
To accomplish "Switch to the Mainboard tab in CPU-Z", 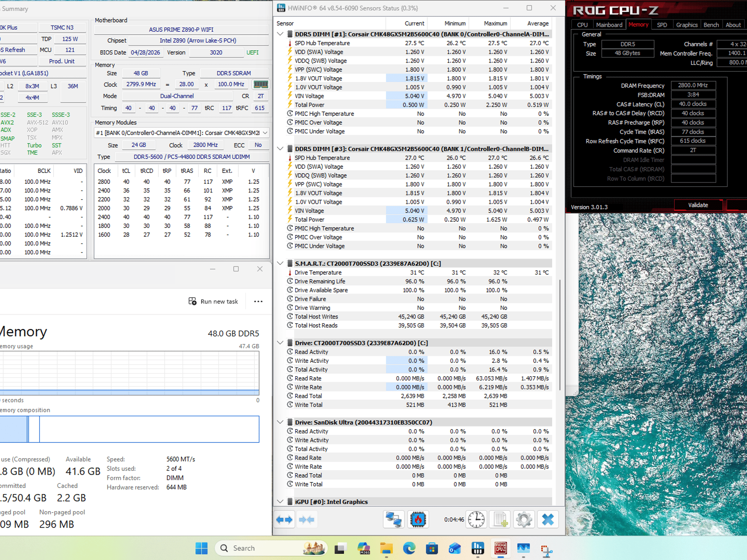I will 609,25.
